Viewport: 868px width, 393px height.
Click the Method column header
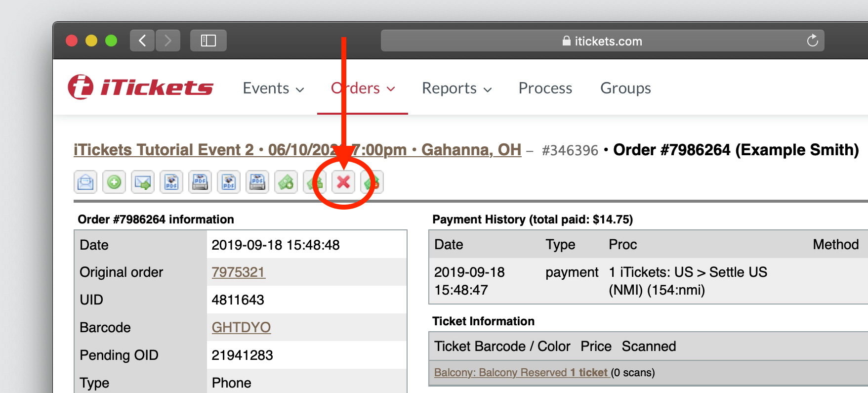[x=836, y=245]
